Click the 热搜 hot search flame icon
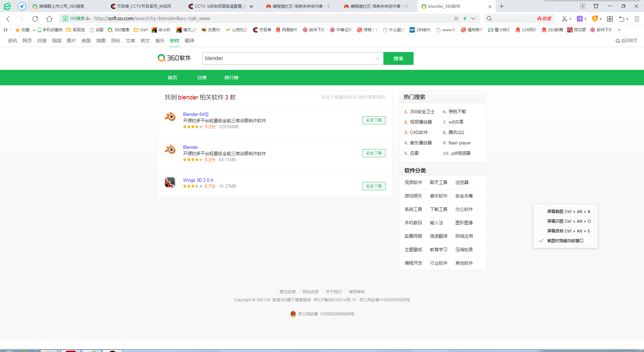Viewport: 644px width, 352px height. [x=544, y=19]
